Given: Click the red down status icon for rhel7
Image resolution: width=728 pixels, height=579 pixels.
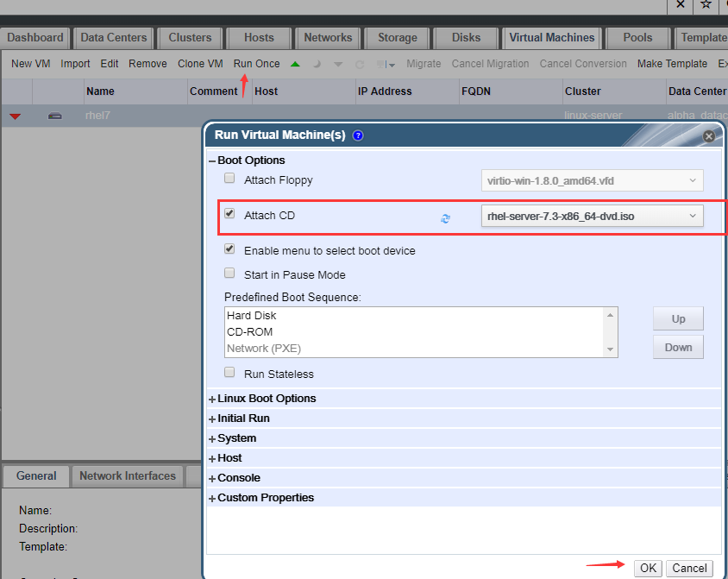Looking at the screenshot, I should 16,116.
